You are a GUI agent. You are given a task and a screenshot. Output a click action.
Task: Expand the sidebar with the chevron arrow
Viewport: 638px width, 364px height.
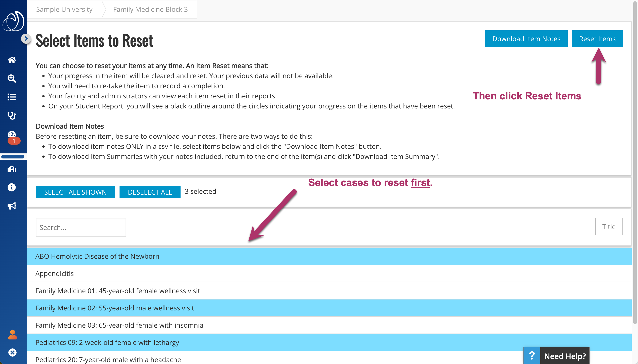(x=26, y=39)
